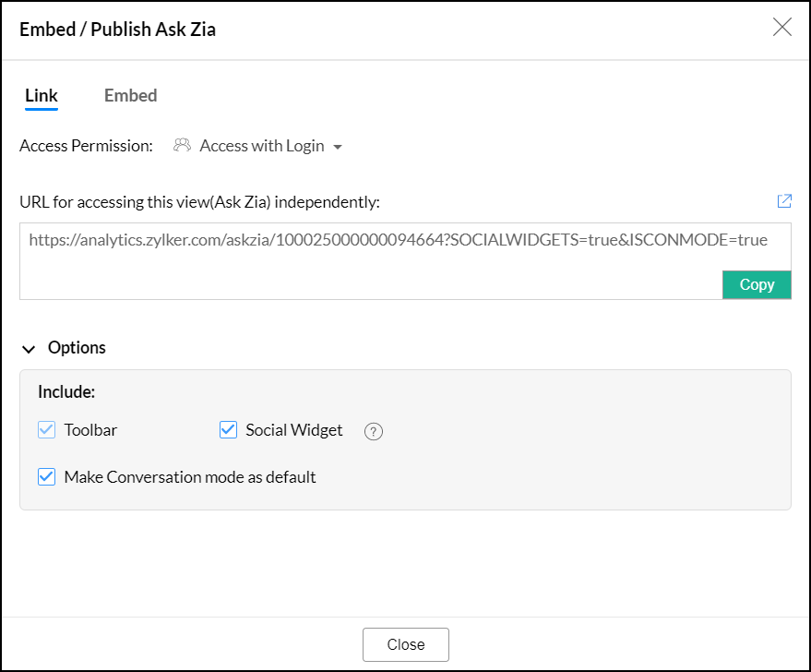Click the Options section label
Screen dimensions: 811x672
(x=77, y=348)
